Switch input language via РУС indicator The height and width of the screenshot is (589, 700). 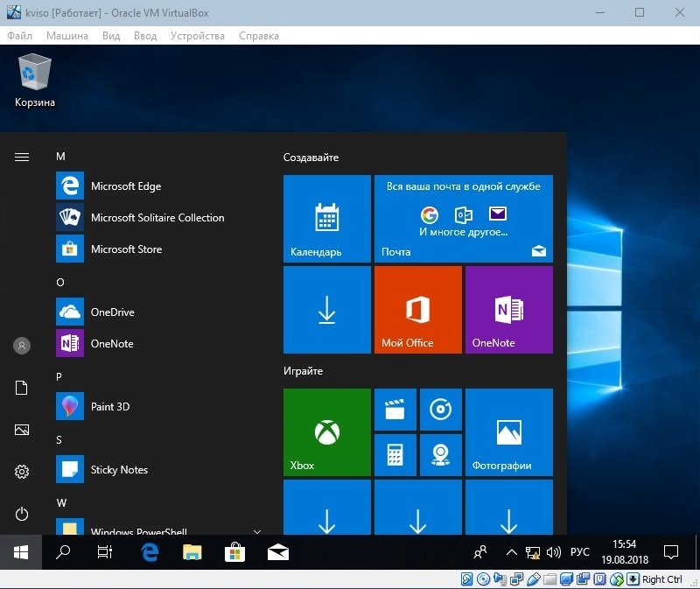click(x=579, y=552)
